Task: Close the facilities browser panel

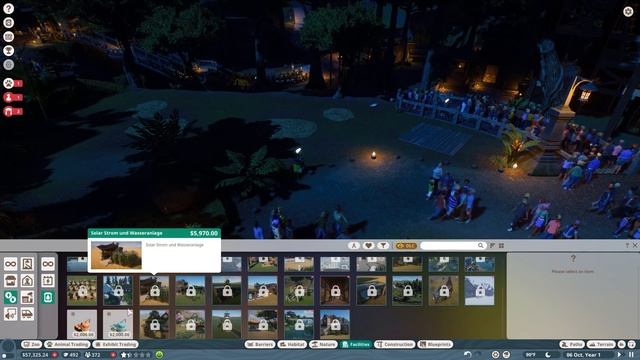Action: (635, 245)
